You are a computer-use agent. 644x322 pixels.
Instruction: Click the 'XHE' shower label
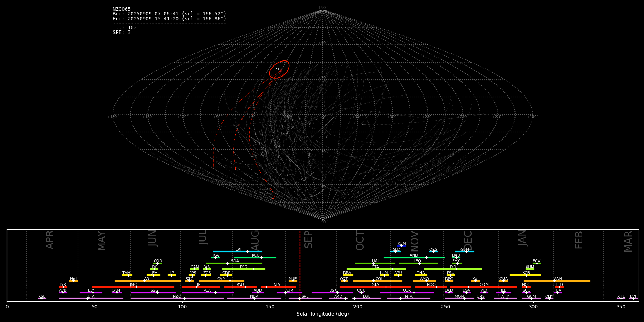(x=621, y=297)
